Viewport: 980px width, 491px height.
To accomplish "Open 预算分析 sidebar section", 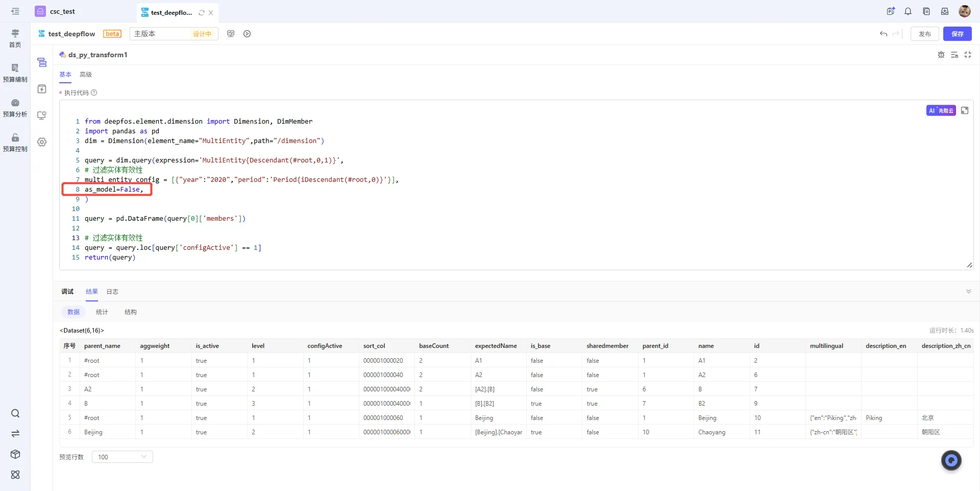I will tap(15, 108).
